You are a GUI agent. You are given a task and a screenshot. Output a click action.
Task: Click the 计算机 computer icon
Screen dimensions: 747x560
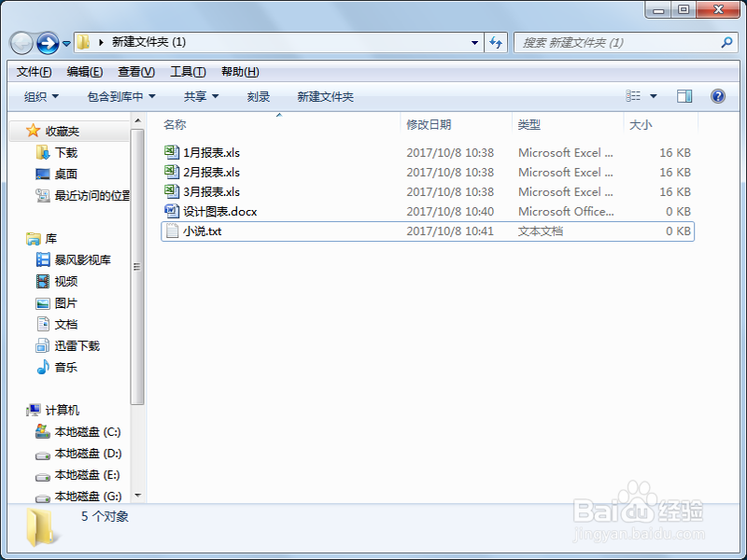(x=34, y=410)
